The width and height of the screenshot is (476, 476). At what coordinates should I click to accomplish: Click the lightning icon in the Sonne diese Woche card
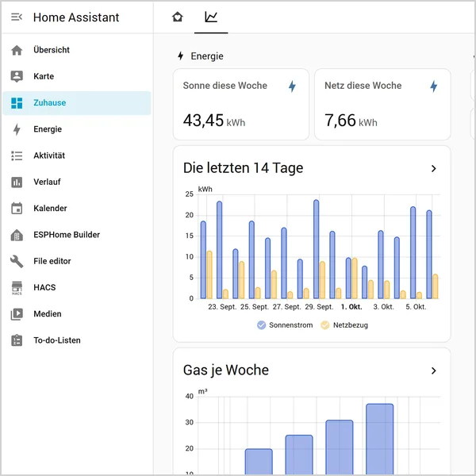292,86
